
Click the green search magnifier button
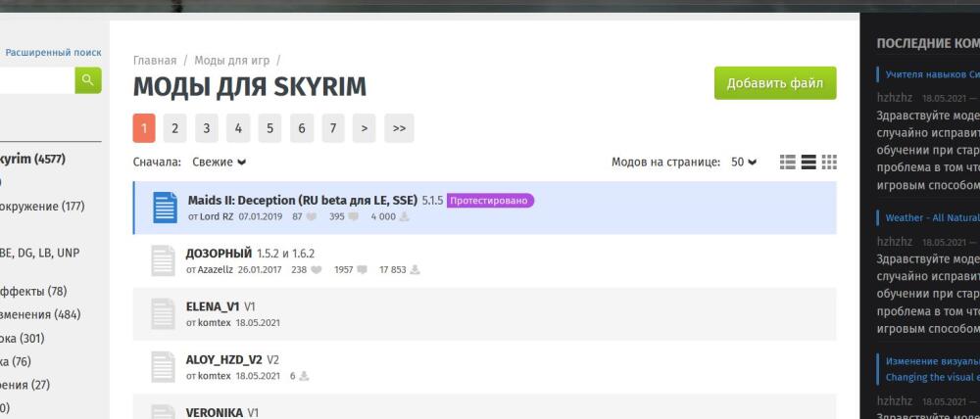coord(88,80)
